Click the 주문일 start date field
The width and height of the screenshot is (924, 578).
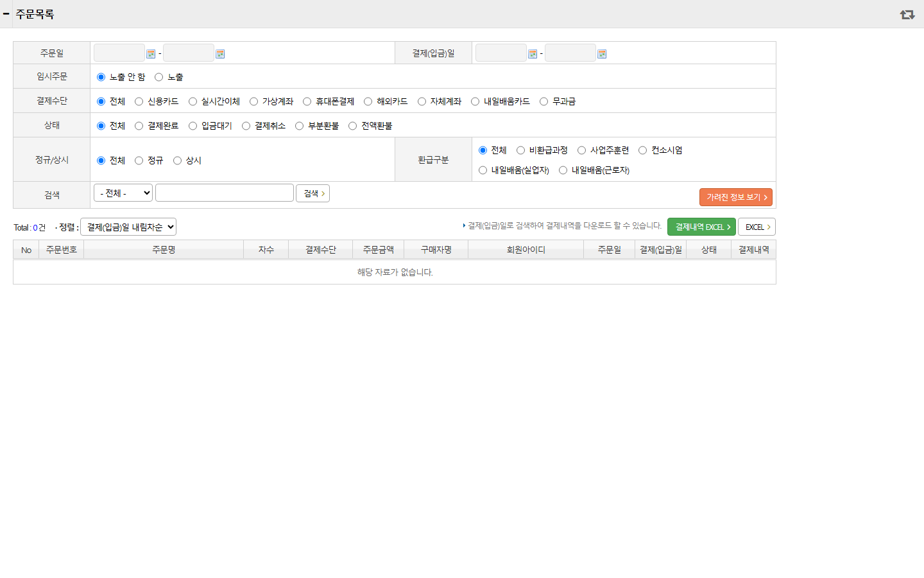[119, 53]
